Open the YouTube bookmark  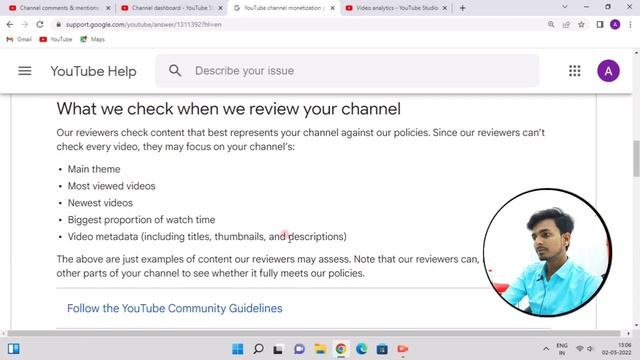pos(56,39)
